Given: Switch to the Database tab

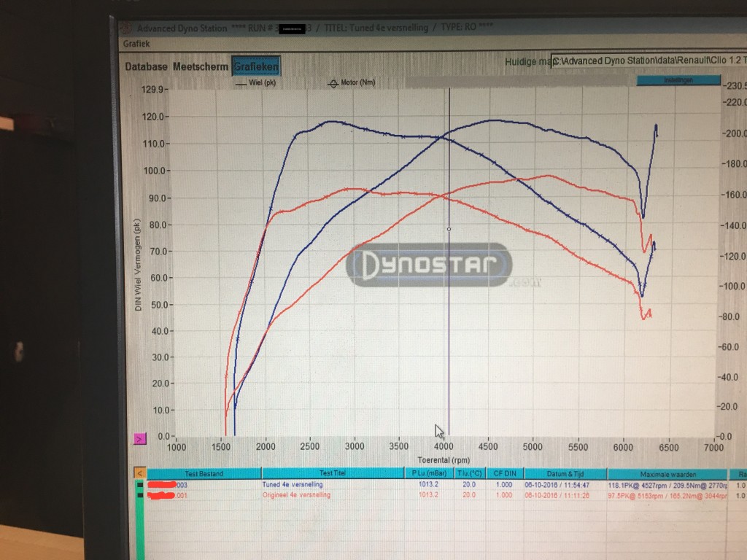Looking at the screenshot, I should [147, 67].
